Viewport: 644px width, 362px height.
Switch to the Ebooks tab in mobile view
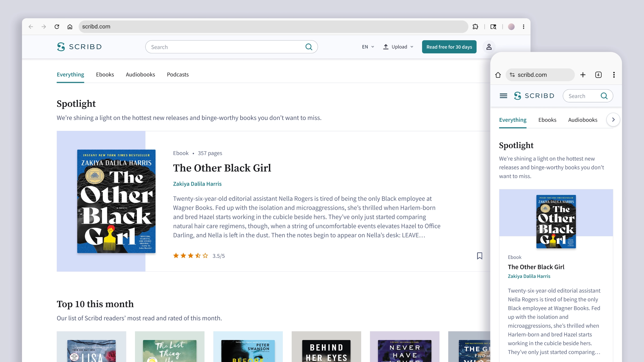(547, 120)
